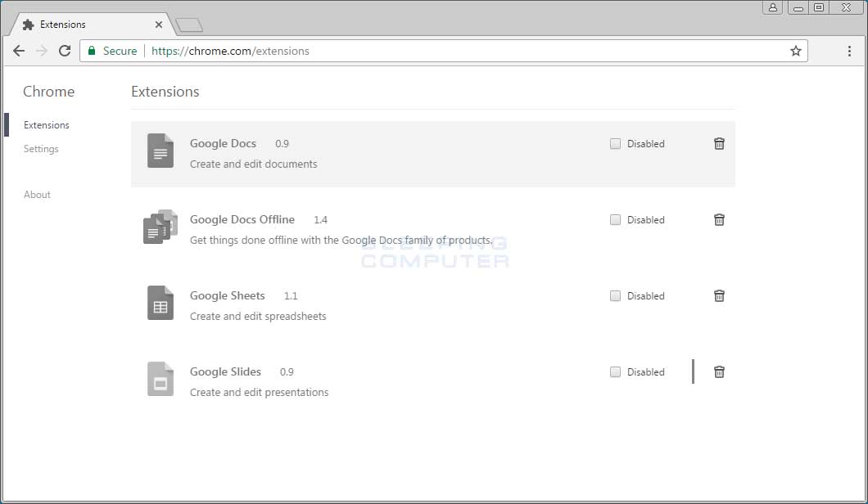Delete Google Sheets extension via trash icon

(x=719, y=296)
